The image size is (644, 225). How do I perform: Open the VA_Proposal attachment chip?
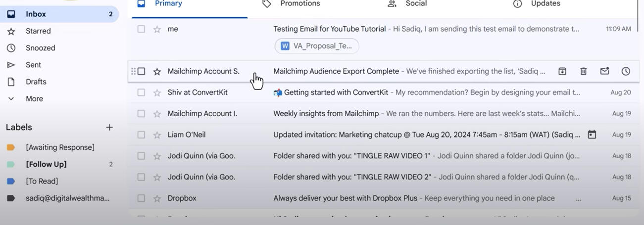point(317,46)
